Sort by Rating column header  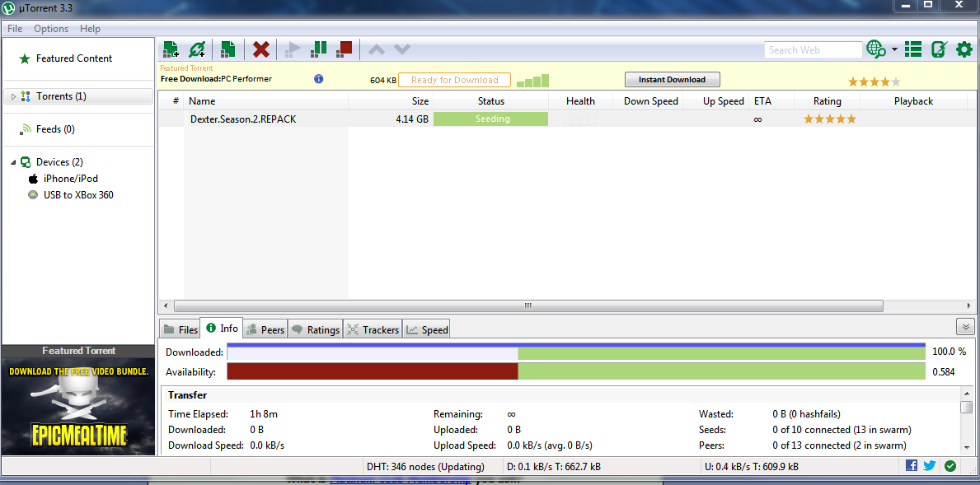coord(827,101)
